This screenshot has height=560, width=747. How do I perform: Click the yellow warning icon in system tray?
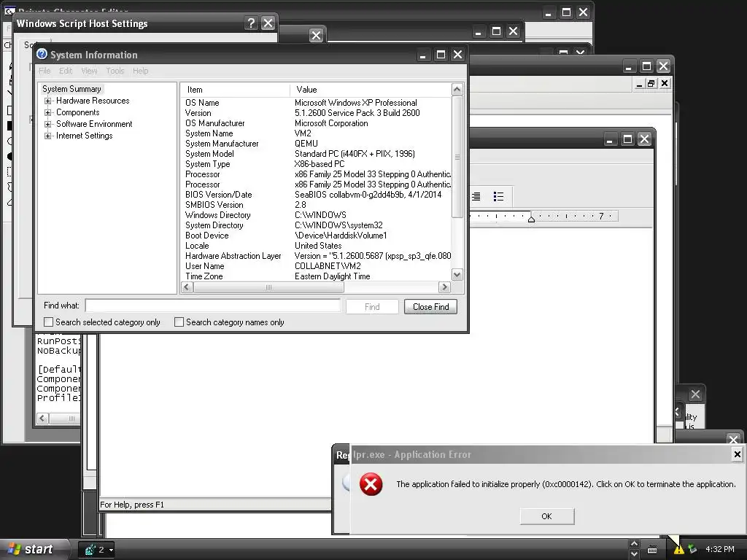click(x=678, y=550)
